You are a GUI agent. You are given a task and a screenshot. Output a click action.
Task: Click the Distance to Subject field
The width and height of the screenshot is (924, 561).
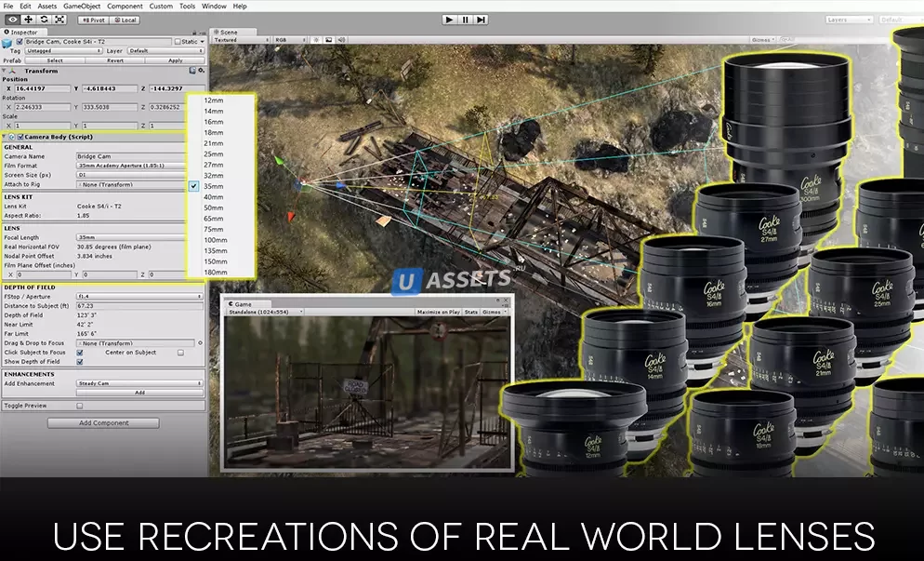click(x=139, y=305)
